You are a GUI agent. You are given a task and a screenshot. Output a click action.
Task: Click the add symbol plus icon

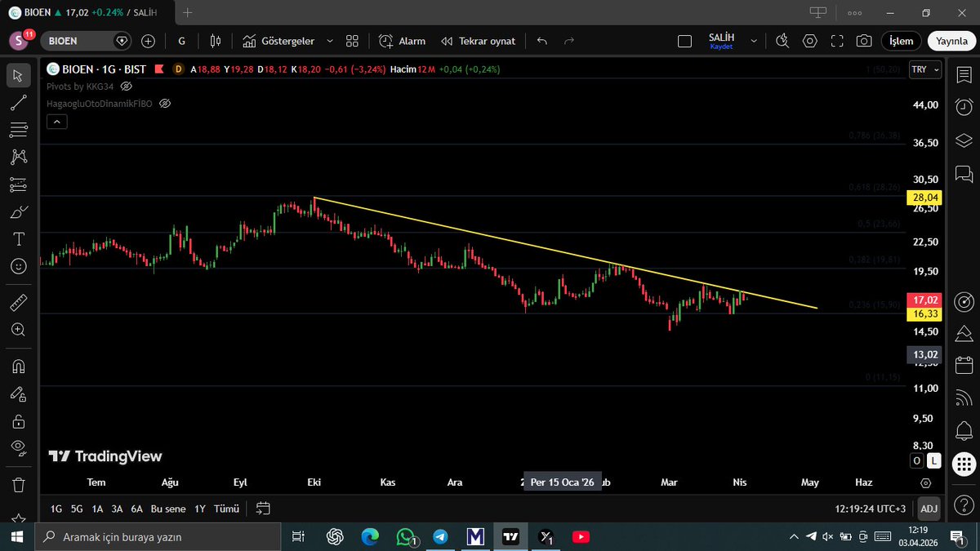[x=148, y=41]
